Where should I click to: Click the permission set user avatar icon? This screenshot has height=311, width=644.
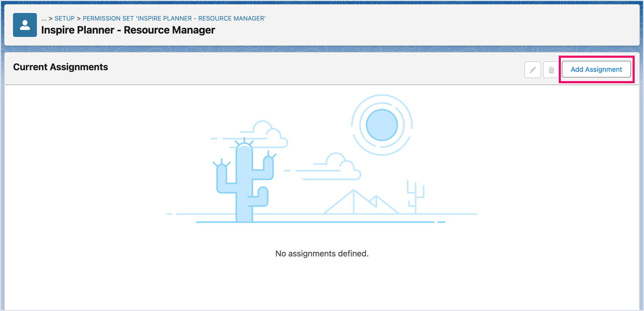pos(25,25)
